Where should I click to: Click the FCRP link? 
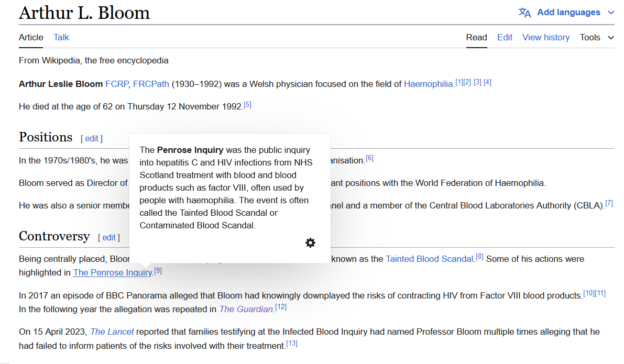coord(116,83)
